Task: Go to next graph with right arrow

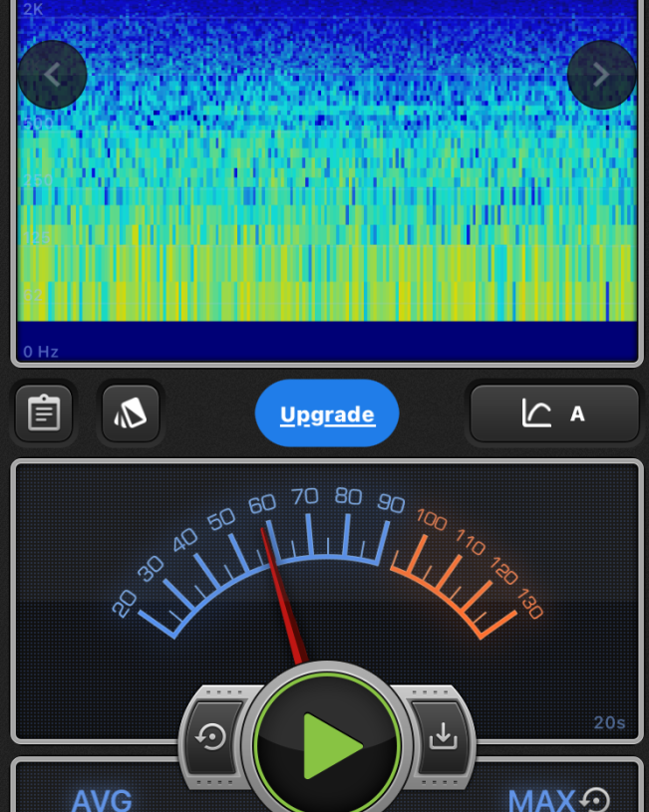Action: 601,75
